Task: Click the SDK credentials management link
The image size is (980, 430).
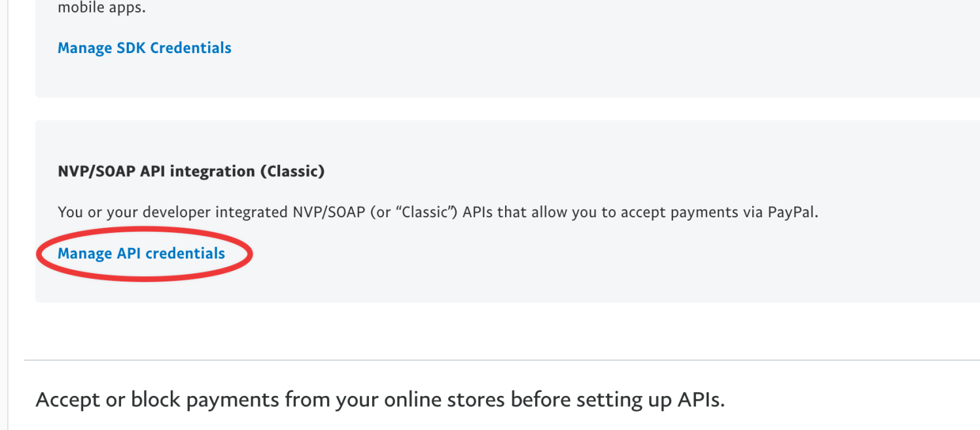Action: click(144, 47)
